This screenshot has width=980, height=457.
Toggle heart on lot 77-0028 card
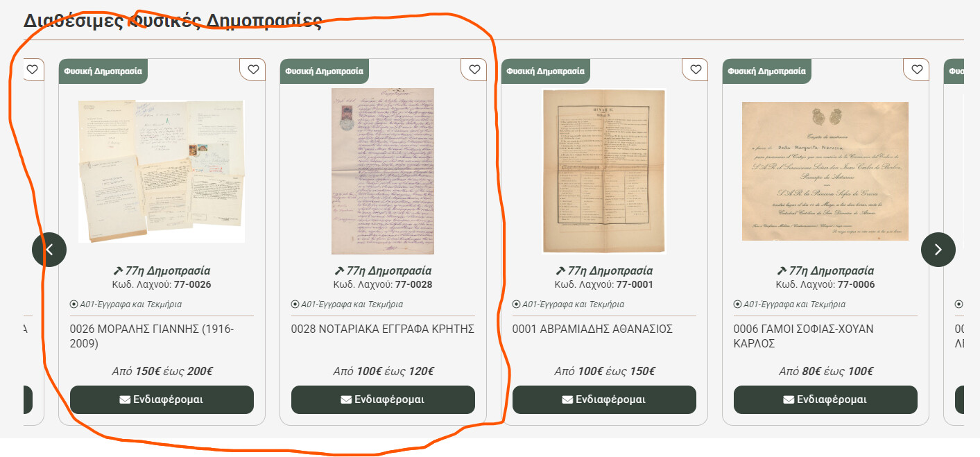tap(474, 69)
